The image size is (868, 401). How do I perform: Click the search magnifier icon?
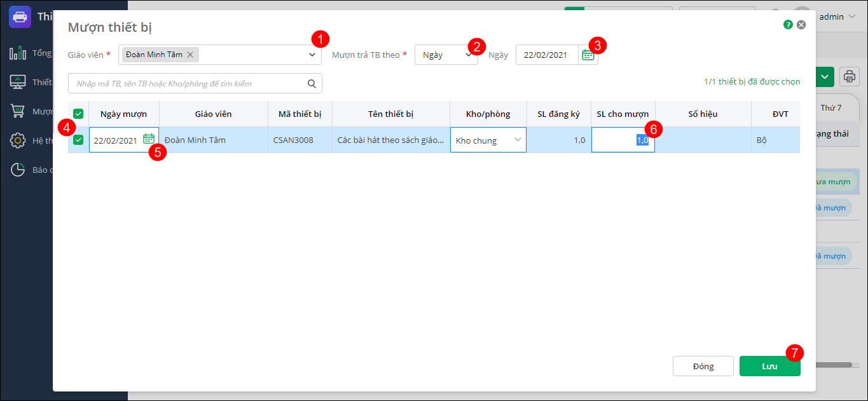click(x=312, y=83)
